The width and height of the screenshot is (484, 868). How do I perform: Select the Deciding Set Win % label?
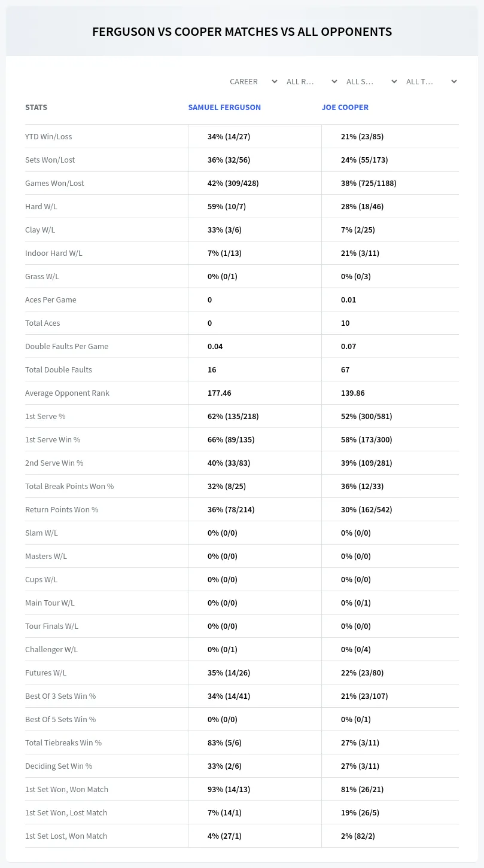(x=59, y=766)
